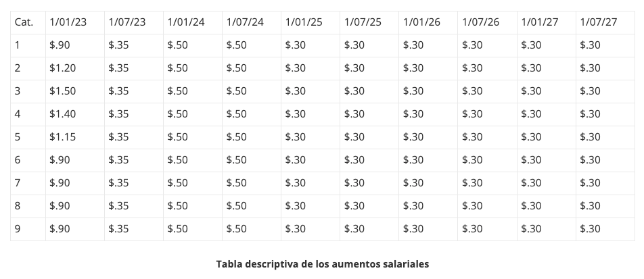Select the $1.50 cell in row 3
Image resolution: width=644 pixels, height=279 pixels.
(74, 91)
